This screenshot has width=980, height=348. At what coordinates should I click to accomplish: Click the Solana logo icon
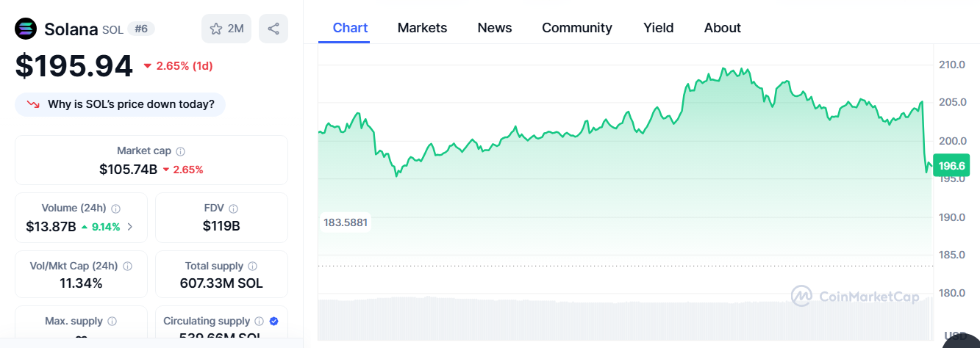coord(26,29)
